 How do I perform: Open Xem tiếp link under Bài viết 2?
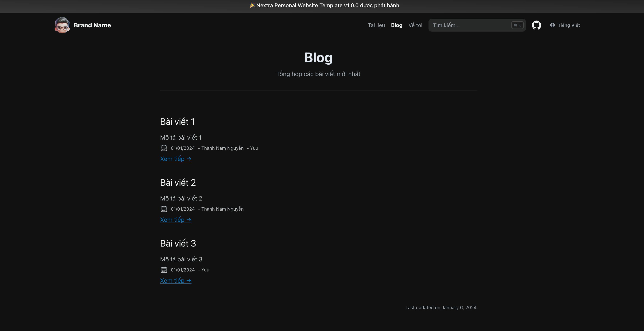176,220
